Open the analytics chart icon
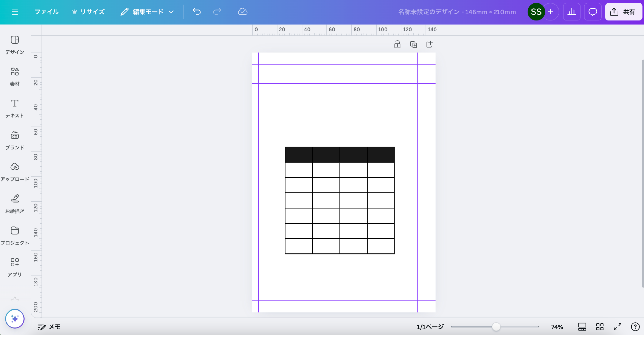Screen dimensions: 644x338 [x=572, y=12]
